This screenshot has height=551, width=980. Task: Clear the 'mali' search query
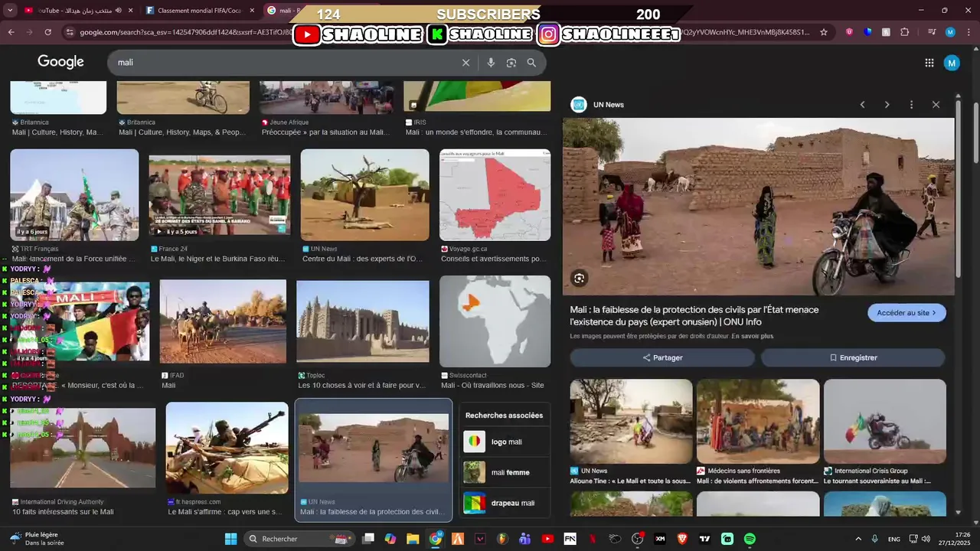[465, 63]
